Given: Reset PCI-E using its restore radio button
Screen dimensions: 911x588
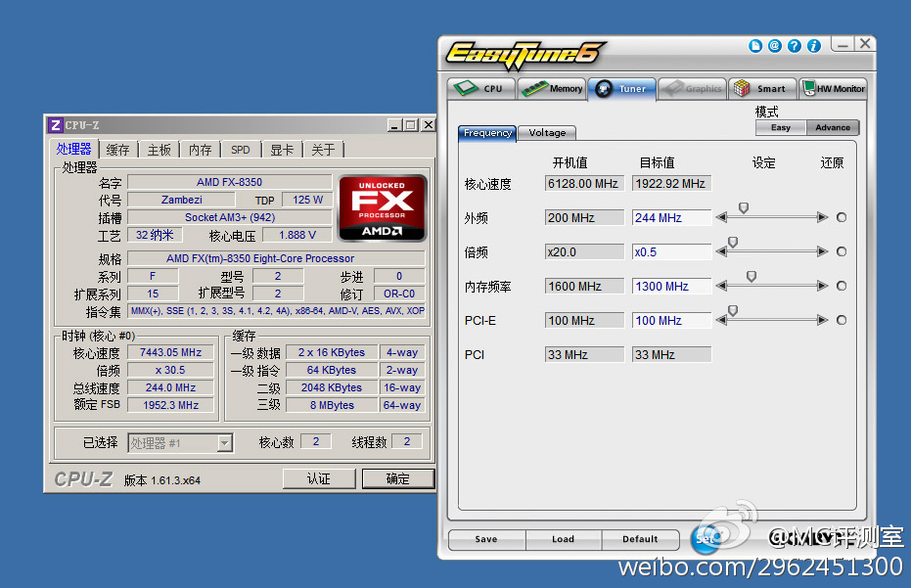Looking at the screenshot, I should [x=842, y=320].
